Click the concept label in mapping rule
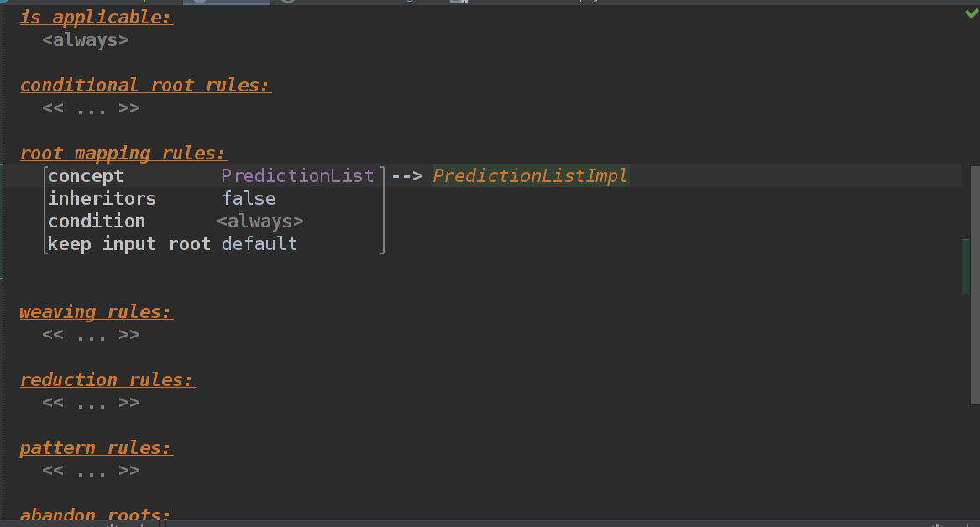 coord(86,176)
